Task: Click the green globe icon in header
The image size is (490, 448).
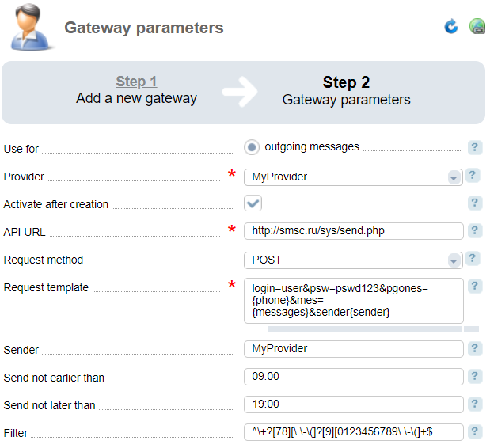Action: (x=477, y=26)
